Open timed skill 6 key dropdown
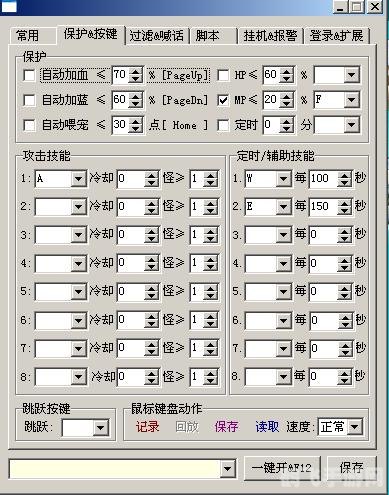 coord(284,320)
